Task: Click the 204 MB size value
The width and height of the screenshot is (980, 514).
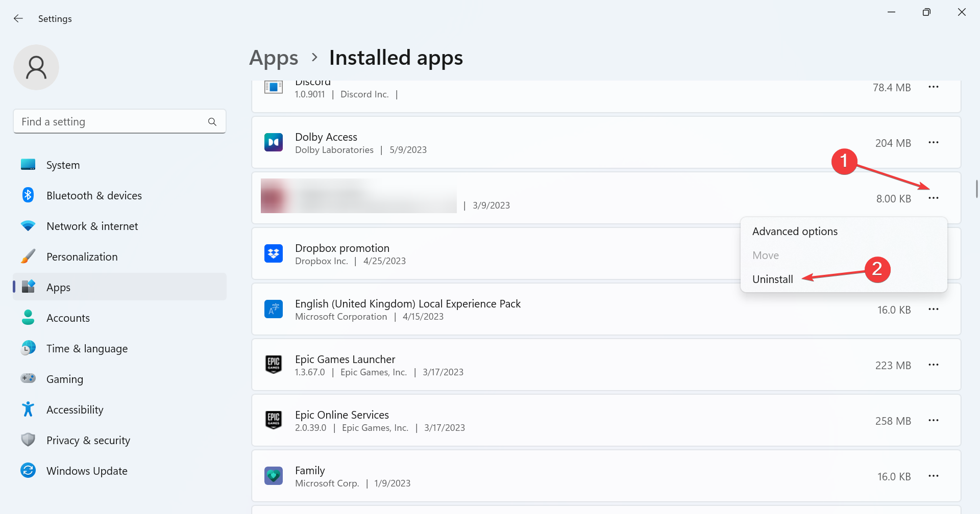Action: coord(893,143)
